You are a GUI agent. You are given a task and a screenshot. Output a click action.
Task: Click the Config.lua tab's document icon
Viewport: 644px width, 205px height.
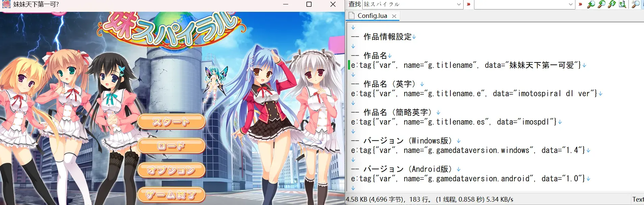coord(352,16)
